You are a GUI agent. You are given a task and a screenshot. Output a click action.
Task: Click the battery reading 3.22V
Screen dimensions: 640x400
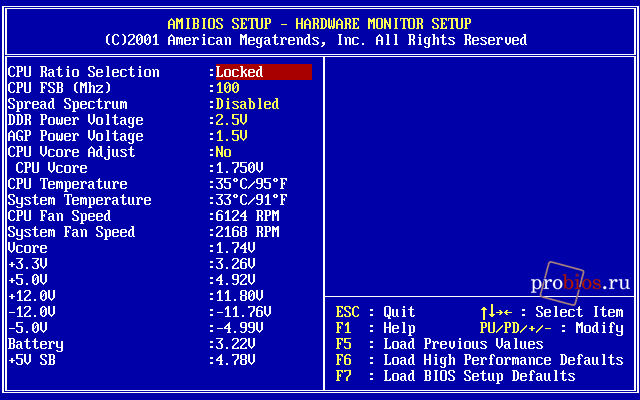236,344
